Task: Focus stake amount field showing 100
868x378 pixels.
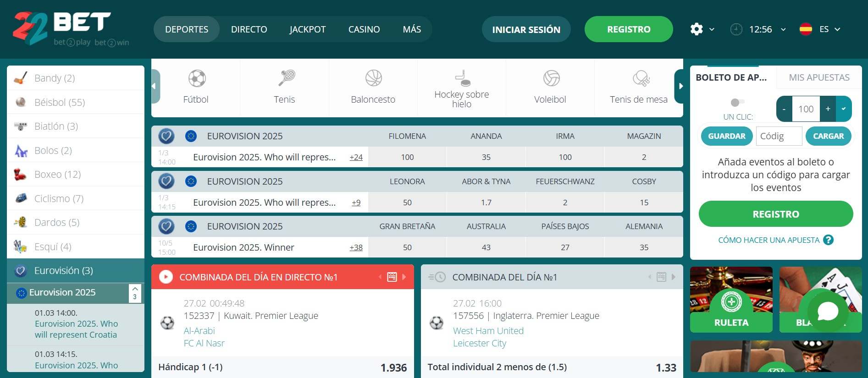Action: pyautogui.click(x=806, y=109)
